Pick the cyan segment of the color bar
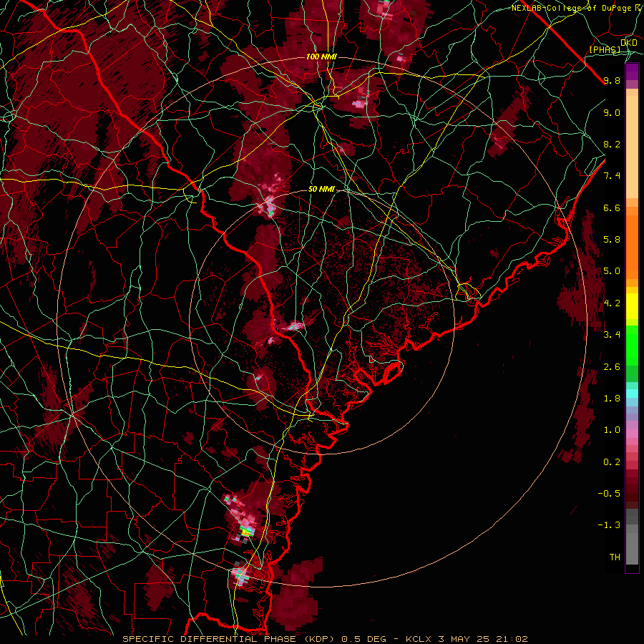644x644 pixels. click(x=632, y=394)
